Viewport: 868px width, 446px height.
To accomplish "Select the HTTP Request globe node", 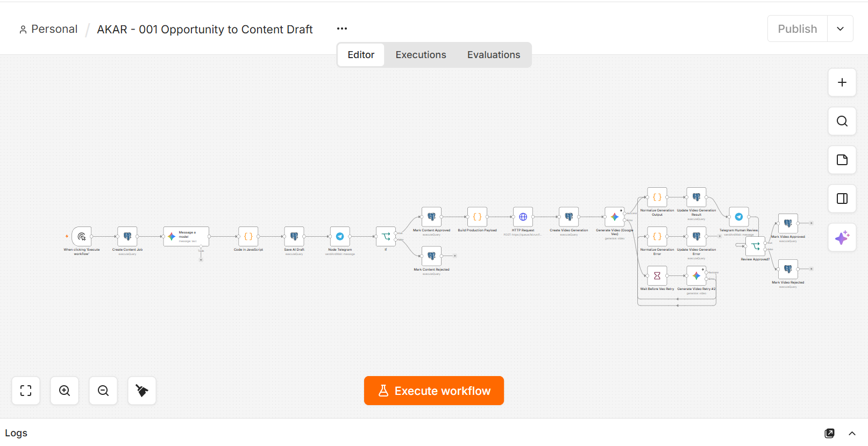I will pyautogui.click(x=523, y=217).
